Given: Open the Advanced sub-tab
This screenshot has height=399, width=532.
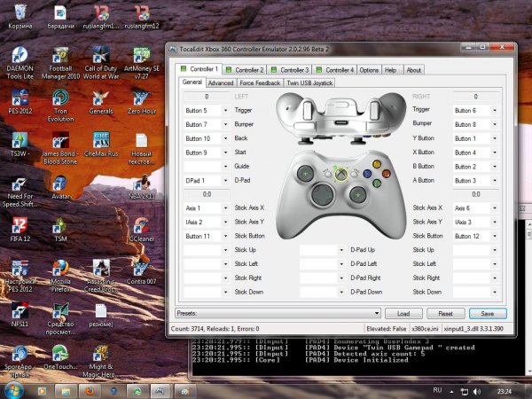Looking at the screenshot, I should (221, 82).
